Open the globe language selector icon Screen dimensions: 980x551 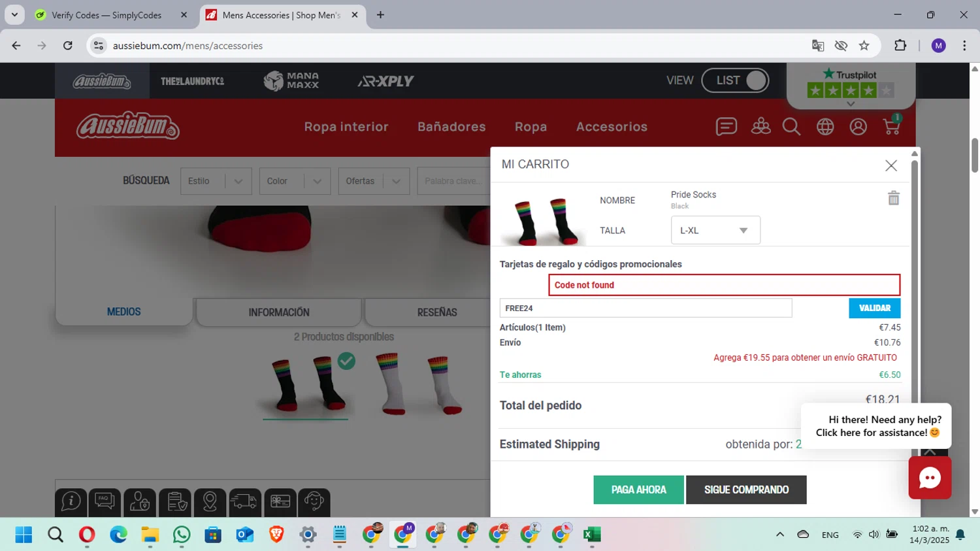[x=825, y=127]
